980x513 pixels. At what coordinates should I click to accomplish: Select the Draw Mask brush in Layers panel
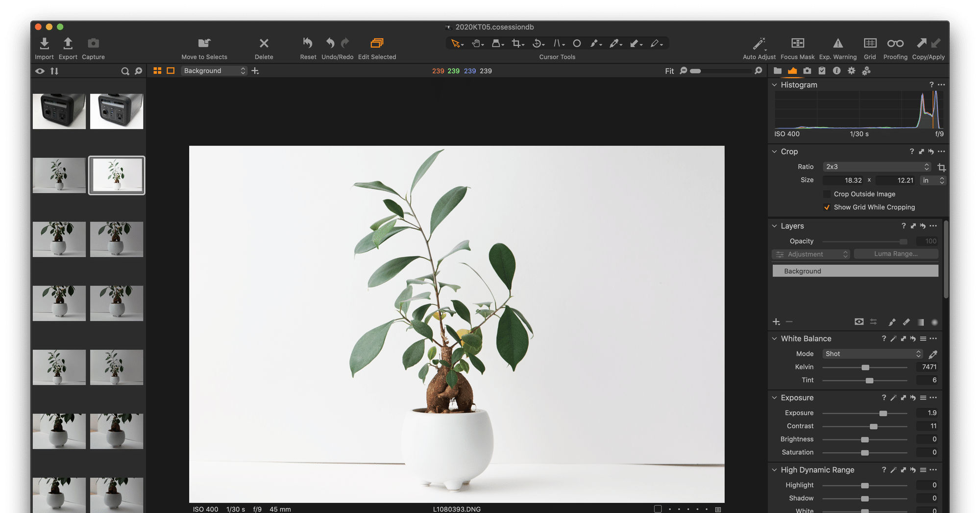pyautogui.click(x=892, y=322)
